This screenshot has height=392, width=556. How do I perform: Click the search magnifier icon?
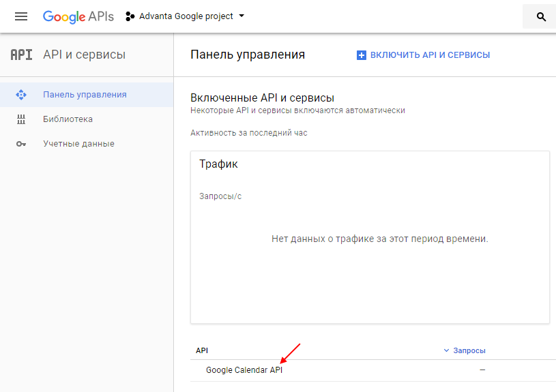[541, 17]
